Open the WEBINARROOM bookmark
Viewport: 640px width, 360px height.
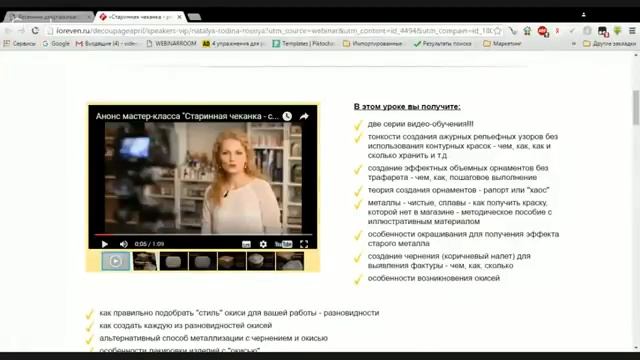pos(171,43)
